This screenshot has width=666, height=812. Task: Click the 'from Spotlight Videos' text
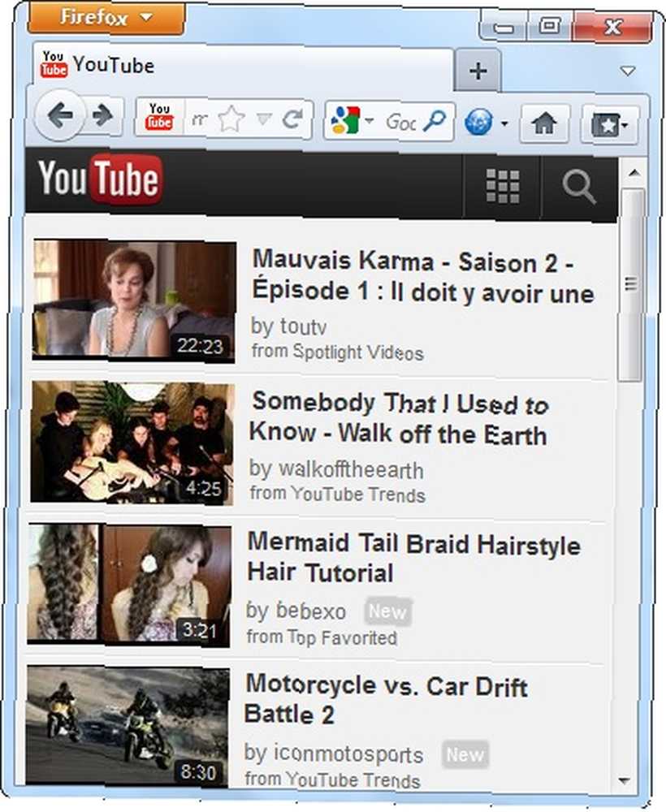(x=338, y=352)
